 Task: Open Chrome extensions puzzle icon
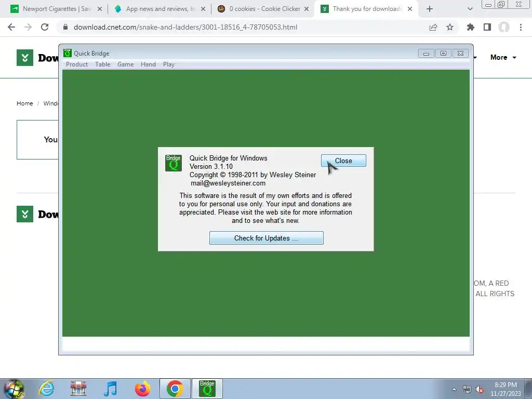[471, 27]
